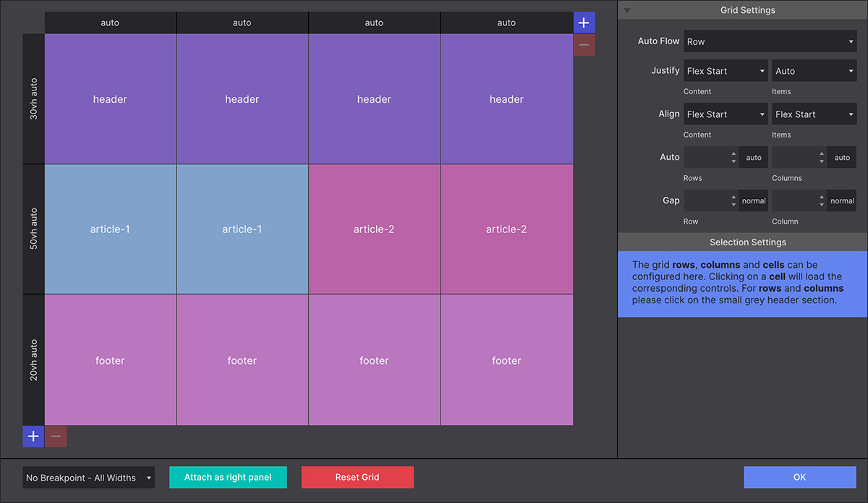Increase Column Gap value with stepper arrows
The width and height of the screenshot is (868, 503).
tap(822, 197)
